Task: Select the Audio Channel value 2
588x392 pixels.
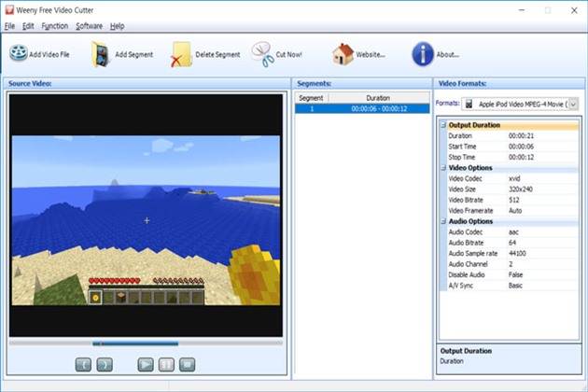Action: [511, 264]
